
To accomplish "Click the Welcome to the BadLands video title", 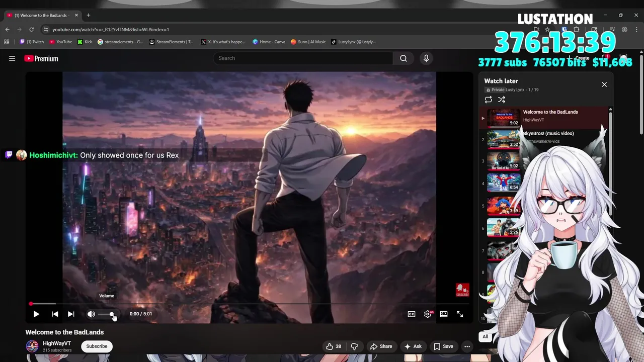I will click(64, 332).
